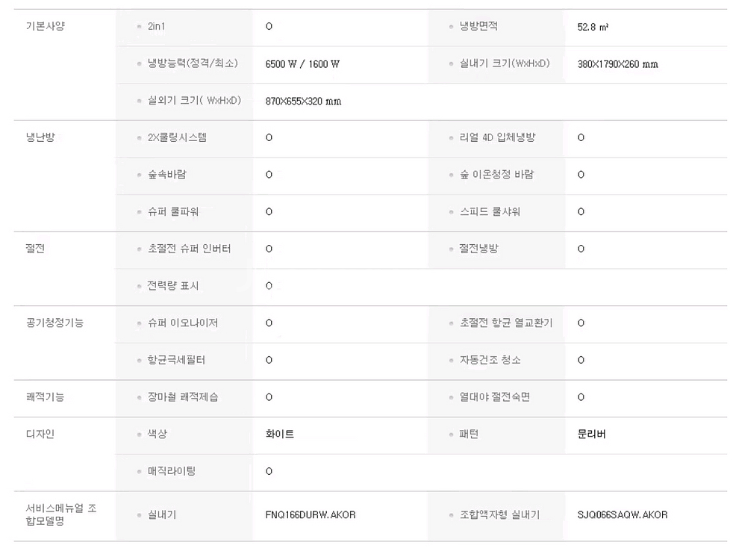Select the FNQ166DURW.AKOR indoor model name
Image resolution: width=733 pixels, height=560 pixels.
point(311,514)
